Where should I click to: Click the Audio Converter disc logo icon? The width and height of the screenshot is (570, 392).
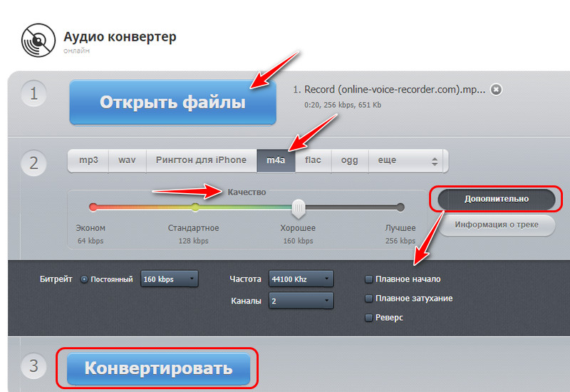[38, 41]
